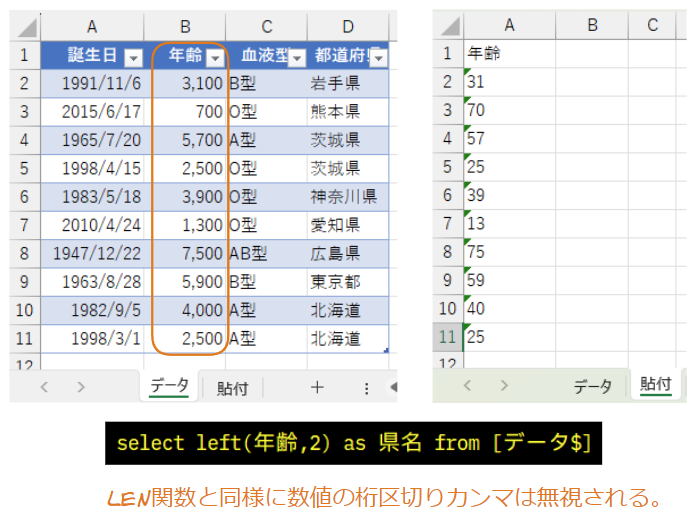Click the 熊本県 prefecture cell
The image size is (692, 518).
(x=348, y=112)
